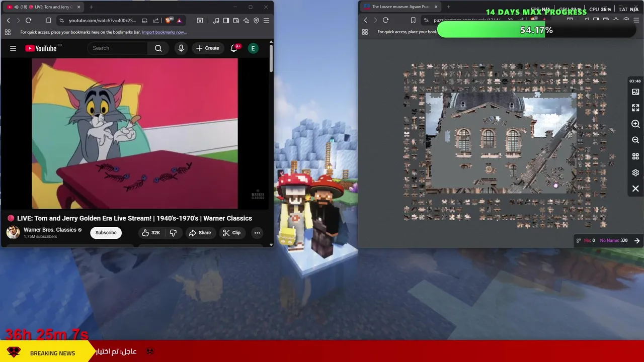Close the Louvre museum puzzle tab
Image resolution: width=644 pixels, height=362 pixels.
click(x=436, y=7)
